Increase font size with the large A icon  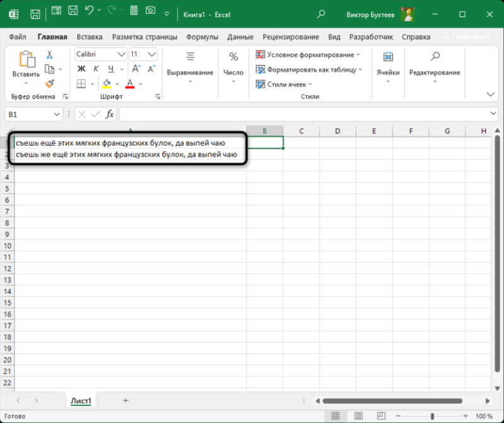(x=136, y=69)
